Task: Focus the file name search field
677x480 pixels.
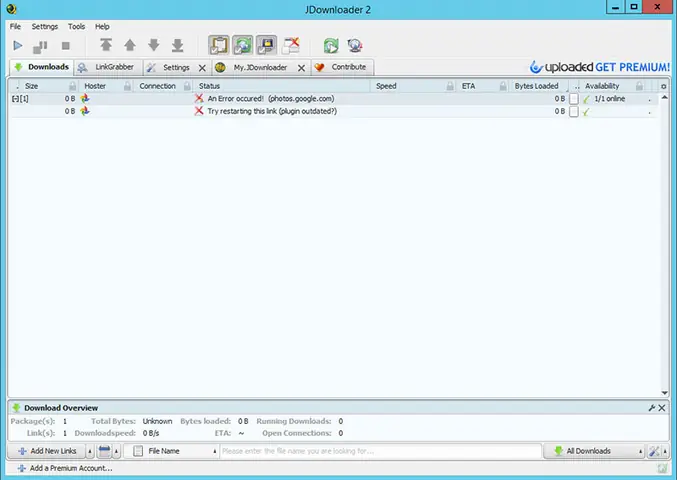Action: [380, 451]
